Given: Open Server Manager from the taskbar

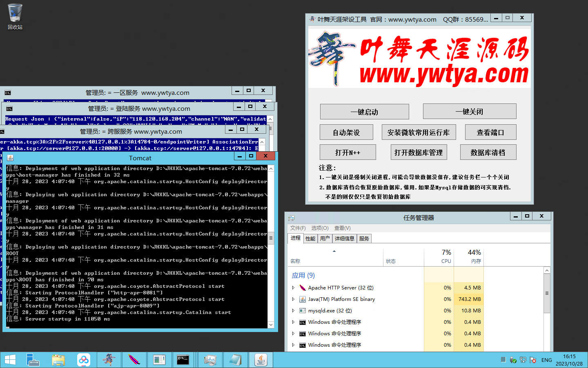Looking at the screenshot, I should tap(33, 360).
